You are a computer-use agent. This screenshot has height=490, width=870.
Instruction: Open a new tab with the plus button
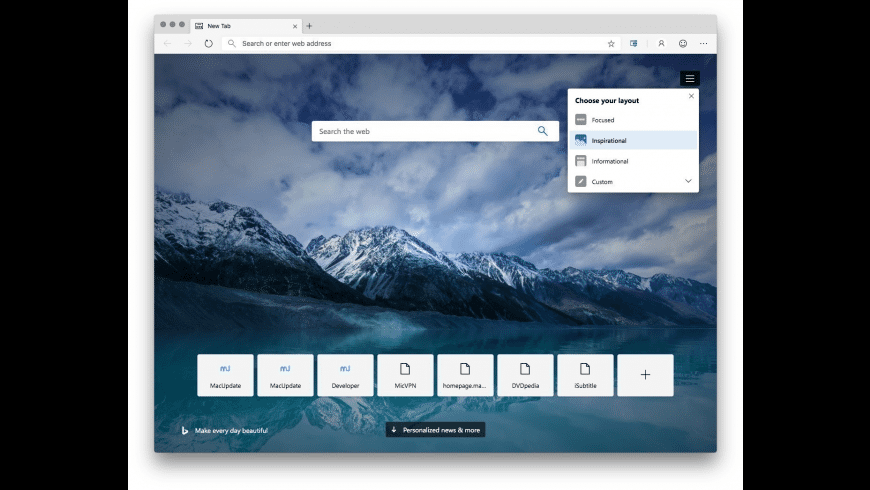pyautogui.click(x=309, y=26)
